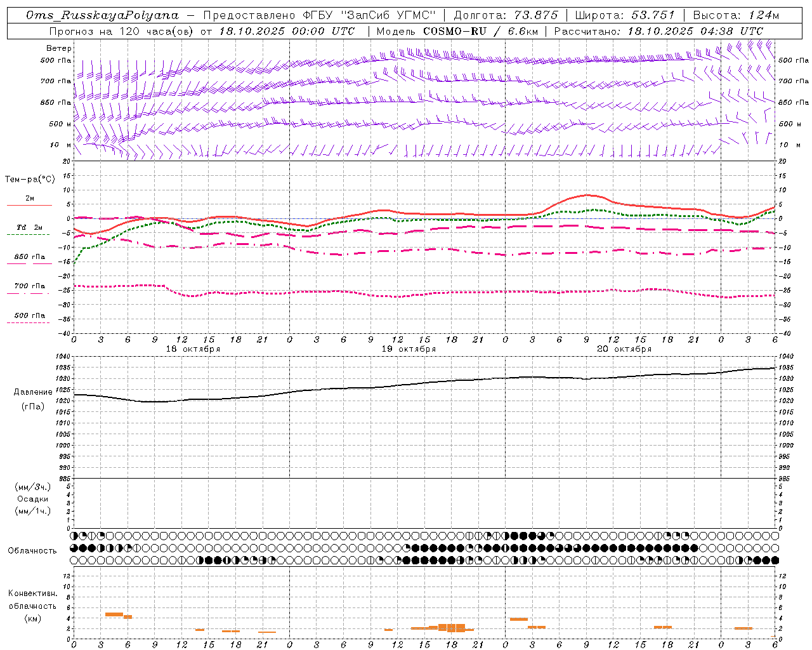Viewport: 812px width, 650px height.
Task: Click the (мм/1ч.) precipitation unit label
Action: point(33,511)
